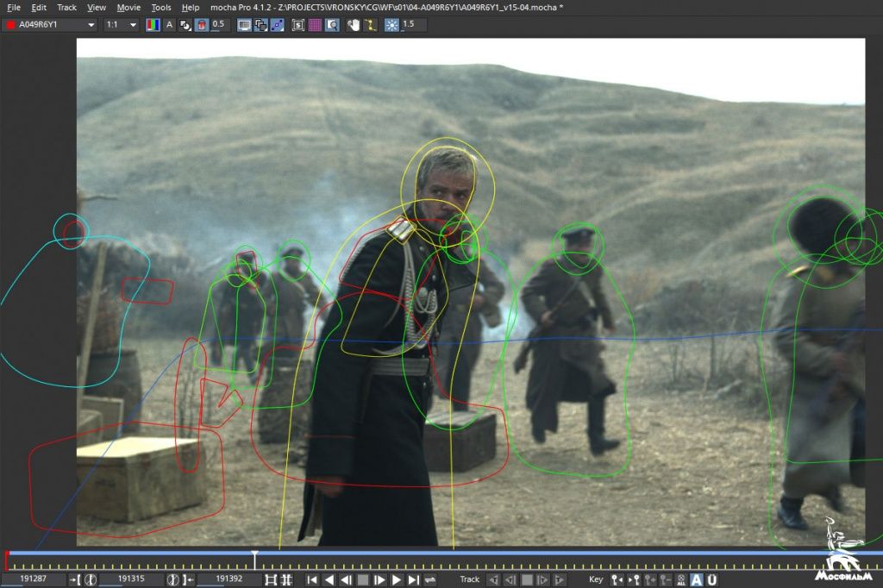Toggle the show spline tangents icon

(260, 25)
